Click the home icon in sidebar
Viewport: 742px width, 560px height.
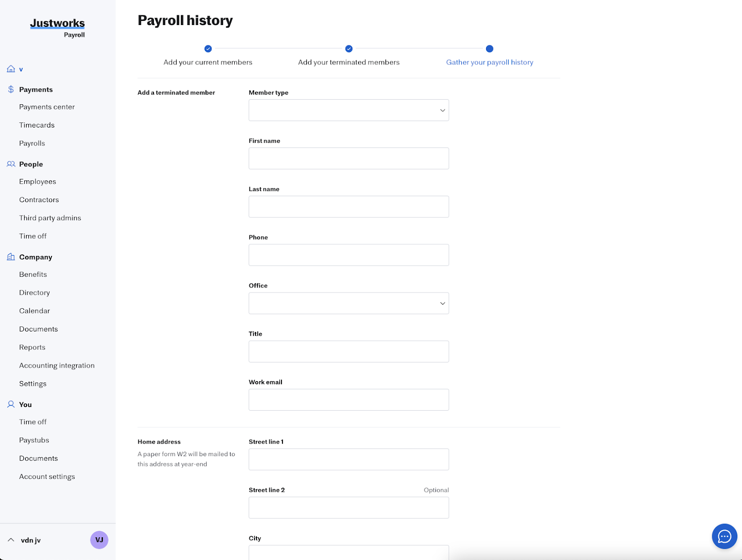coord(11,69)
